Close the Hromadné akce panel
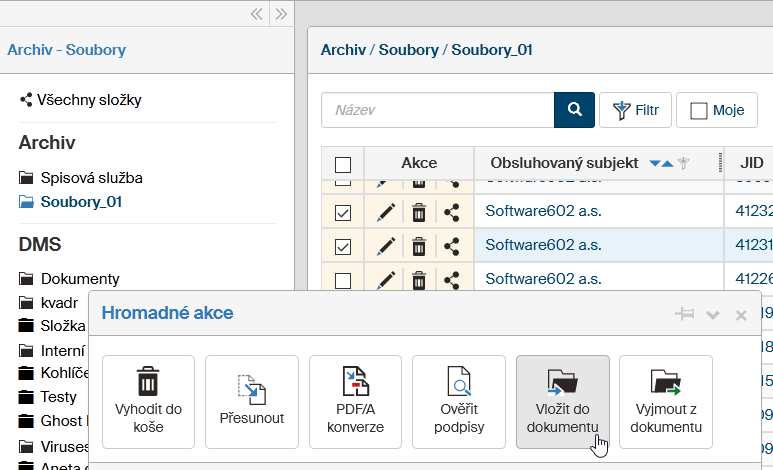773x470 pixels. [x=741, y=314]
